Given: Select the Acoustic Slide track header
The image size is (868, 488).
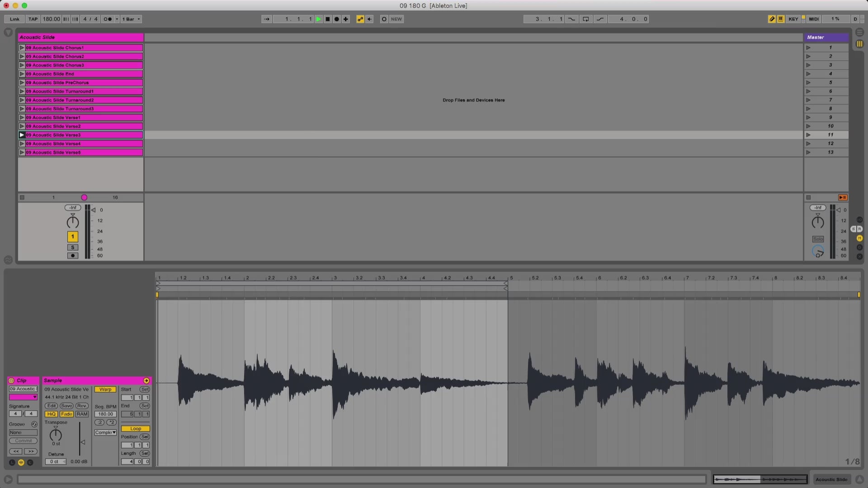Looking at the screenshot, I should pyautogui.click(x=80, y=37).
